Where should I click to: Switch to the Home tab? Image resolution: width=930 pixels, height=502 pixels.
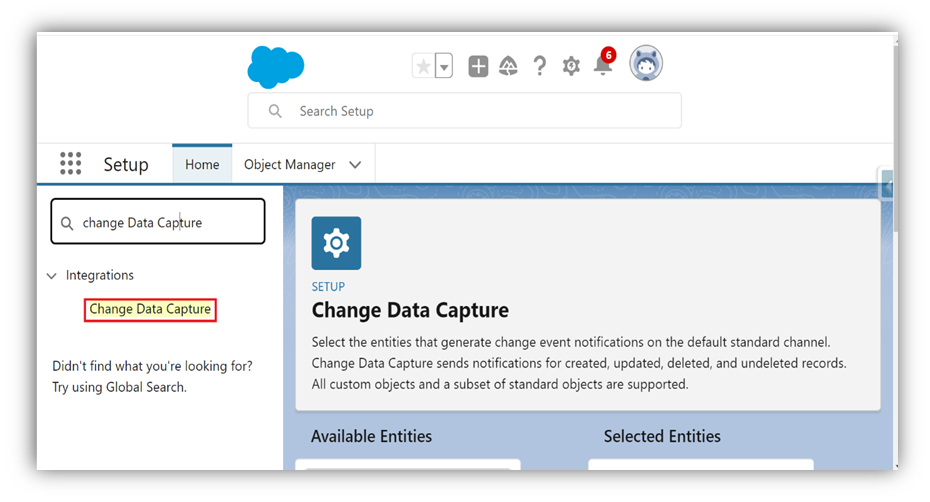[202, 164]
